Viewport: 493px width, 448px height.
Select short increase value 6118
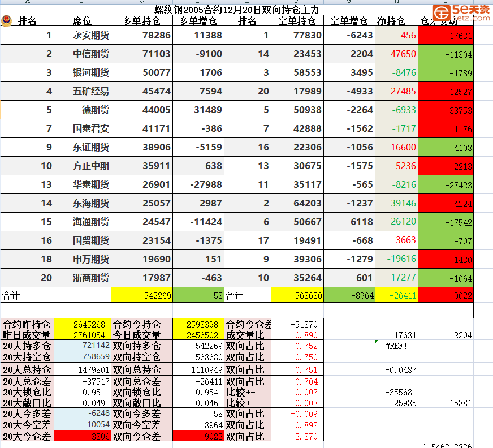point(349,222)
